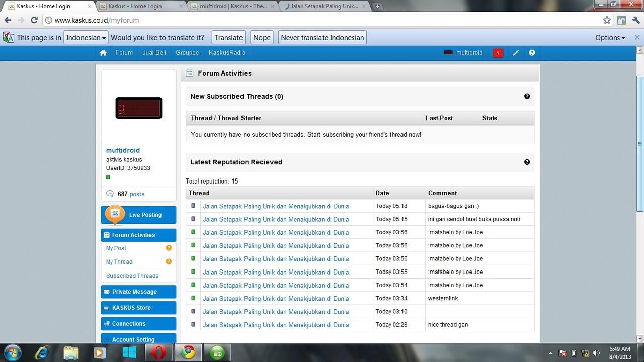The width and height of the screenshot is (644, 362).
Task: Click the page vertical scrollbar thumb
Action: (x=640, y=143)
